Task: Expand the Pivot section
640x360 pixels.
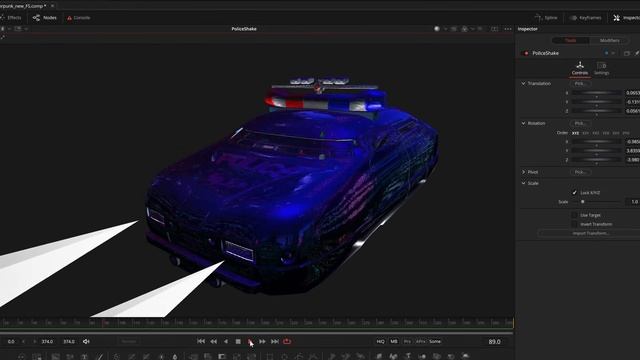Action: coord(524,172)
